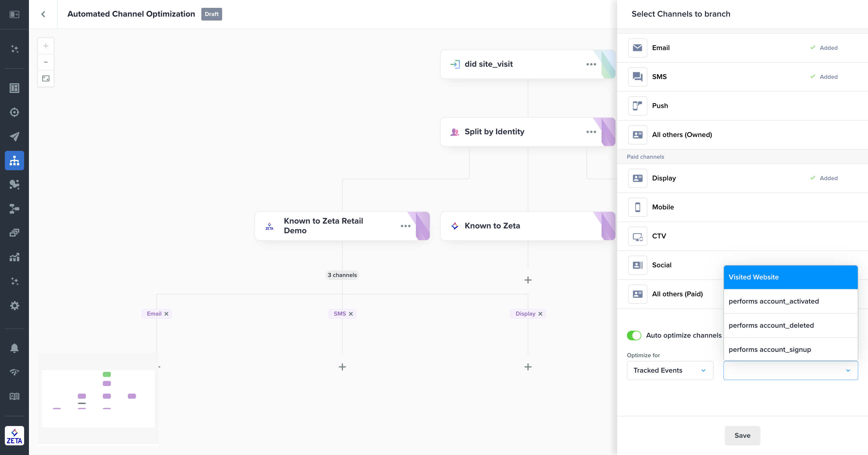Click the zoom in canvas button

click(46, 46)
